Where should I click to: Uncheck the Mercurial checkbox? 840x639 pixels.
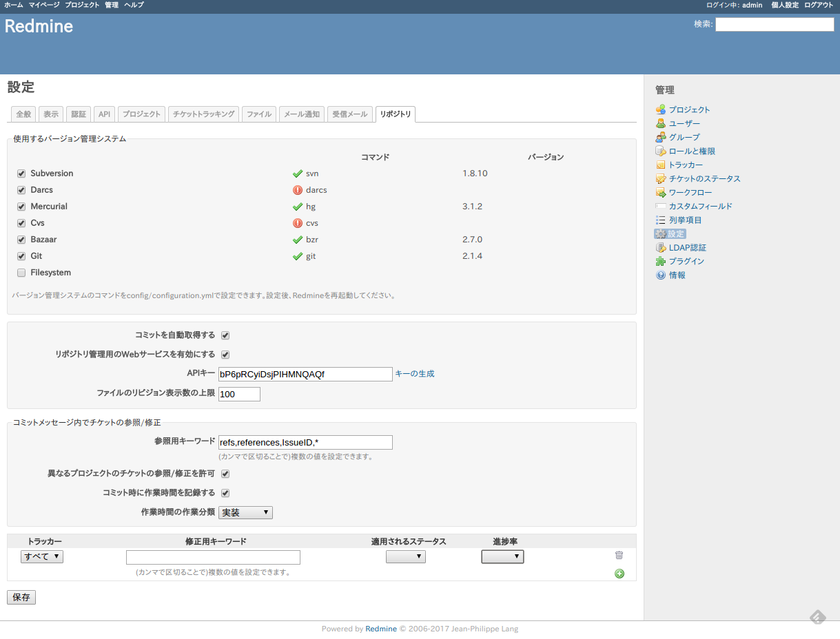[x=21, y=207]
